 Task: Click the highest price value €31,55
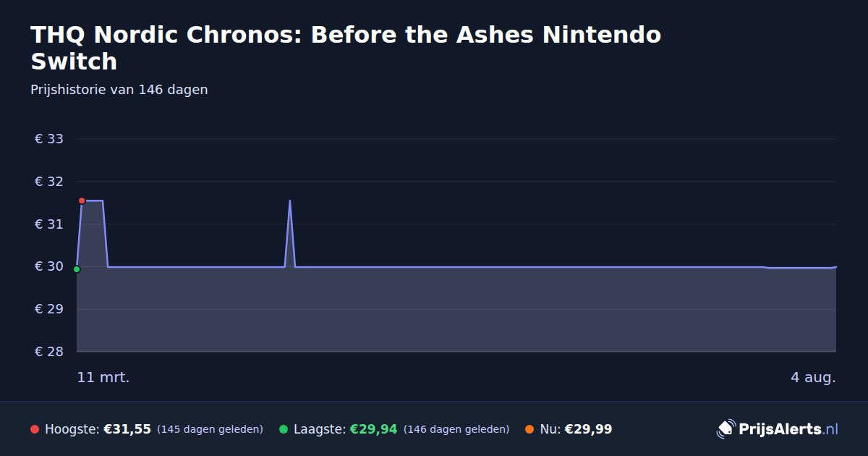point(127,429)
